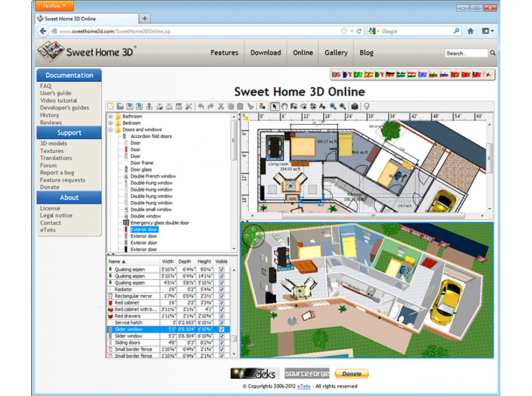The height and width of the screenshot is (396, 532).
Task: Activate the pan hand tool
Action: coord(285,106)
